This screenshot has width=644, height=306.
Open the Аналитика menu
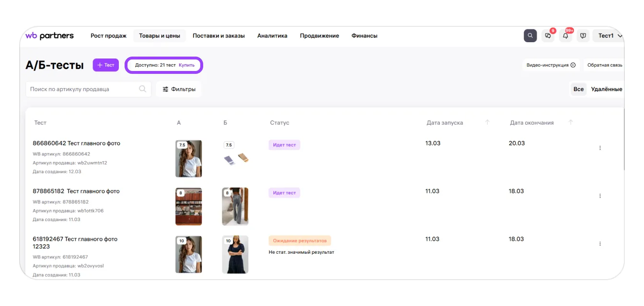click(x=272, y=36)
